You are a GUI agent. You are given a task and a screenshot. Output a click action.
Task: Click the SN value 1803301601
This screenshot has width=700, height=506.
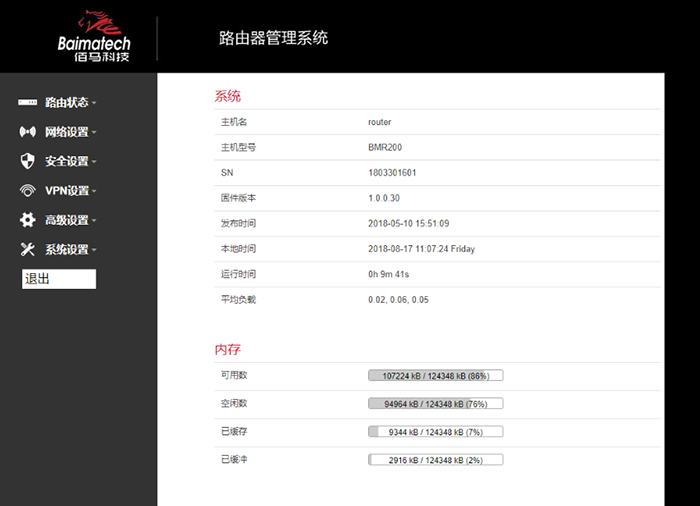click(392, 173)
